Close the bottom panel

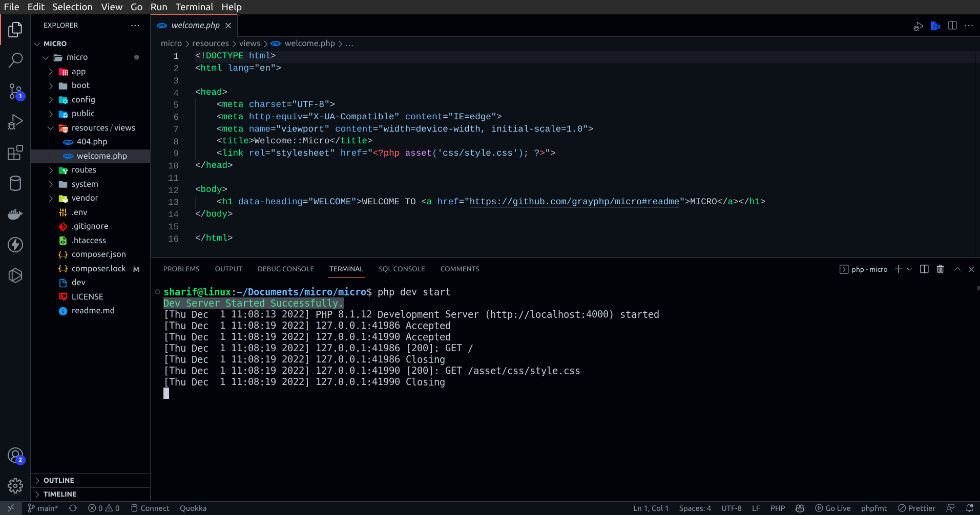point(971,269)
